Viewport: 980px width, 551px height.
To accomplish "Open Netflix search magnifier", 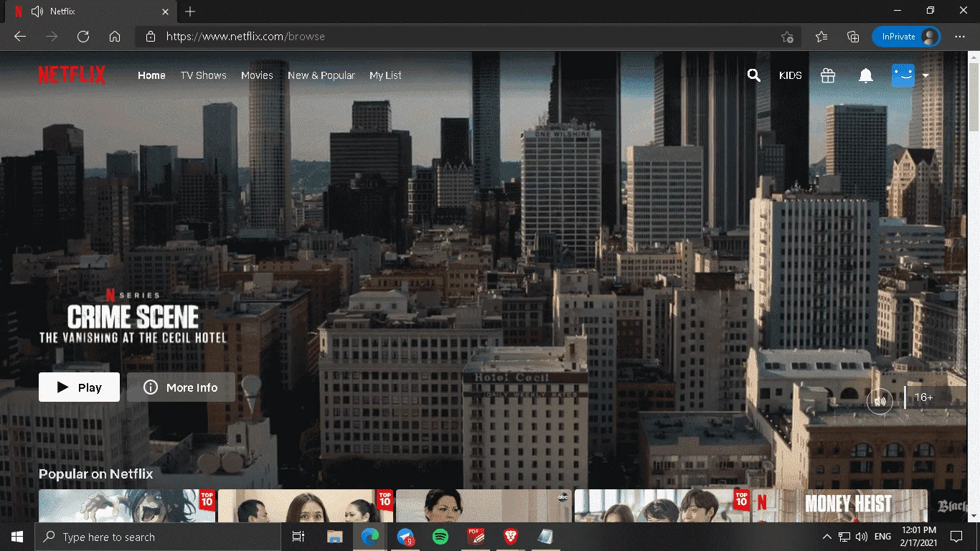I will click(753, 75).
